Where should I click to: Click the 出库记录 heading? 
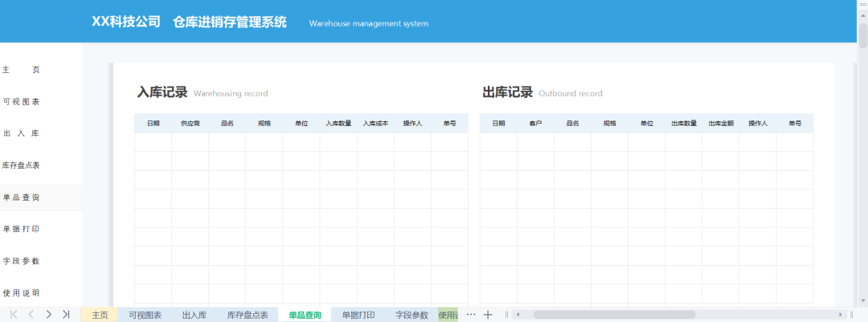[508, 92]
